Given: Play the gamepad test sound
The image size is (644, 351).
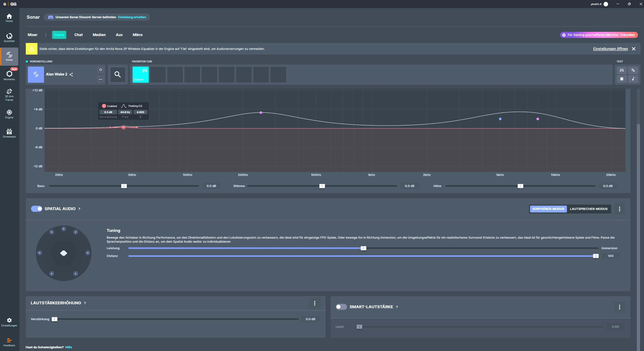Looking at the screenshot, I should coord(621,70).
